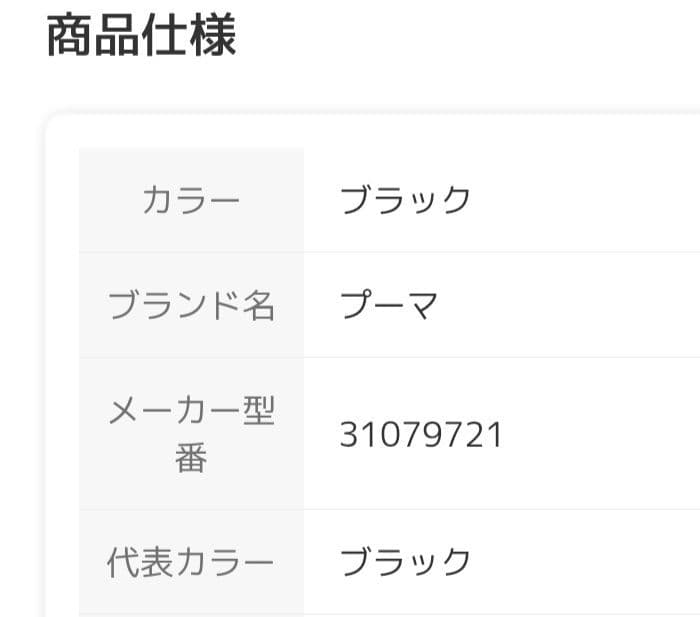
Task: Click the 名 character in ブランド名
Action: [259, 305]
